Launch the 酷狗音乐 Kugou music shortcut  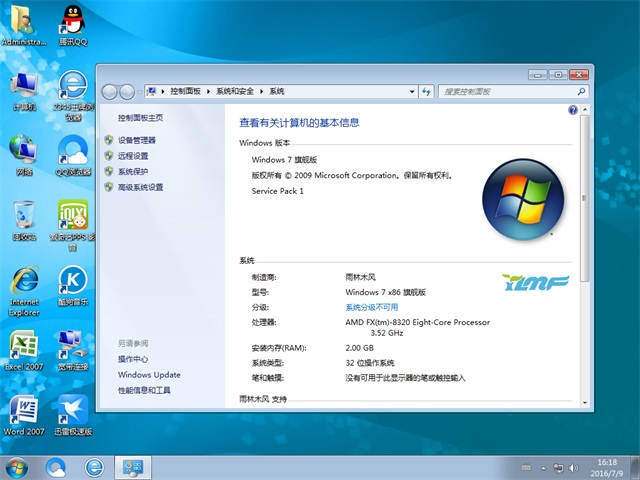[73, 286]
